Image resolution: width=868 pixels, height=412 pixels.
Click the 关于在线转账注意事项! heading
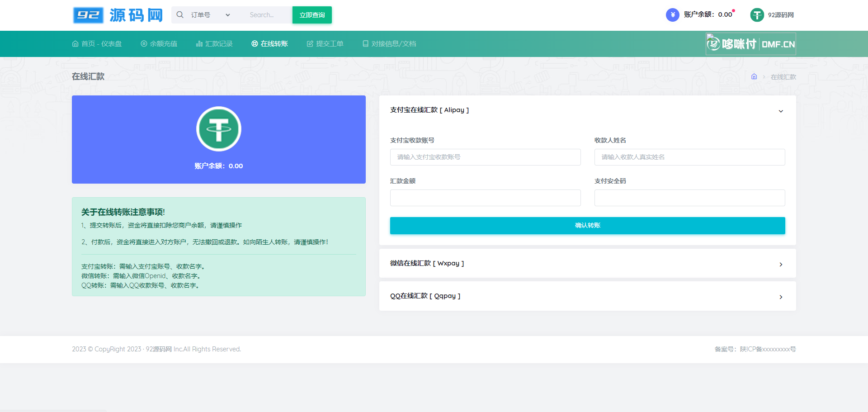(x=123, y=212)
